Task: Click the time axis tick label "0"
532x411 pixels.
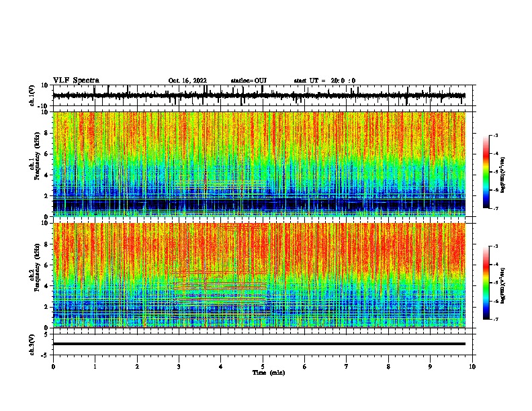Action: 53,367
